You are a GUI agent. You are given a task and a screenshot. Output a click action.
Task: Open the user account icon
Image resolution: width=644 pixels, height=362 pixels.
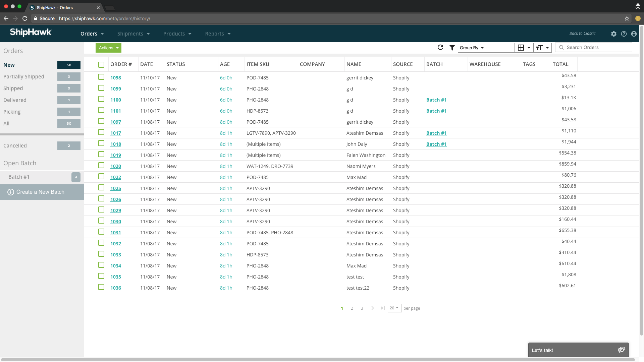(x=634, y=34)
